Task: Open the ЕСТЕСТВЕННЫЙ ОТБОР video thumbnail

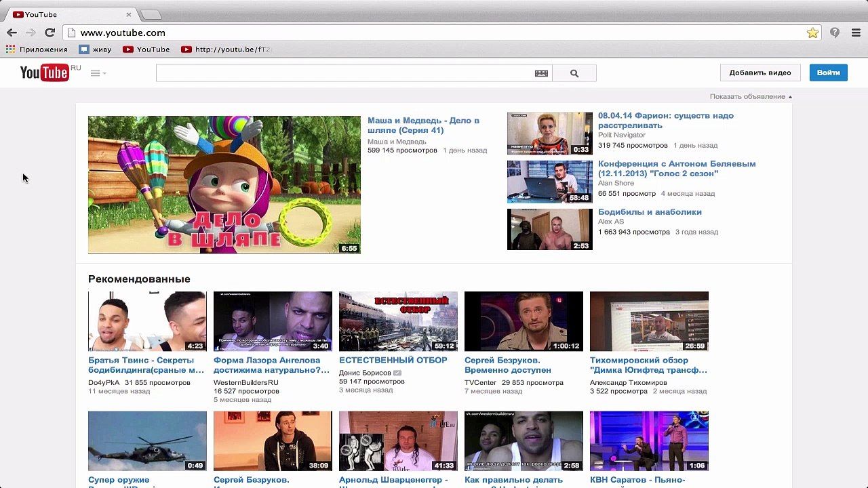Action: click(x=398, y=321)
